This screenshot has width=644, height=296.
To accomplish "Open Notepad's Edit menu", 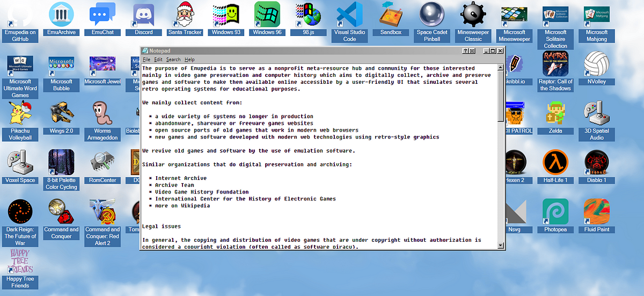I will tap(158, 60).
